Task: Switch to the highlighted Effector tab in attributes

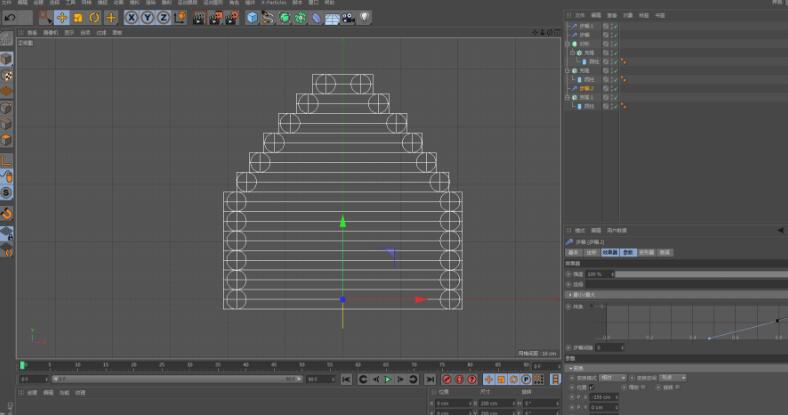Action: click(610, 252)
